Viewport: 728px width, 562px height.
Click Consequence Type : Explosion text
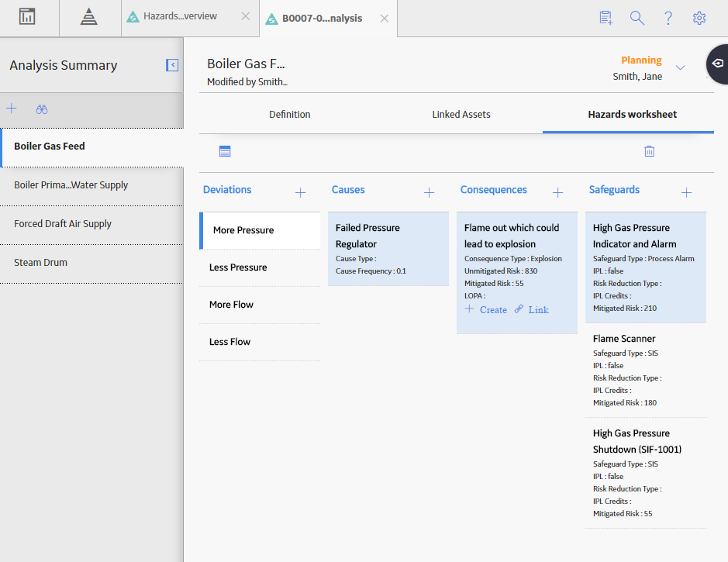513,258
